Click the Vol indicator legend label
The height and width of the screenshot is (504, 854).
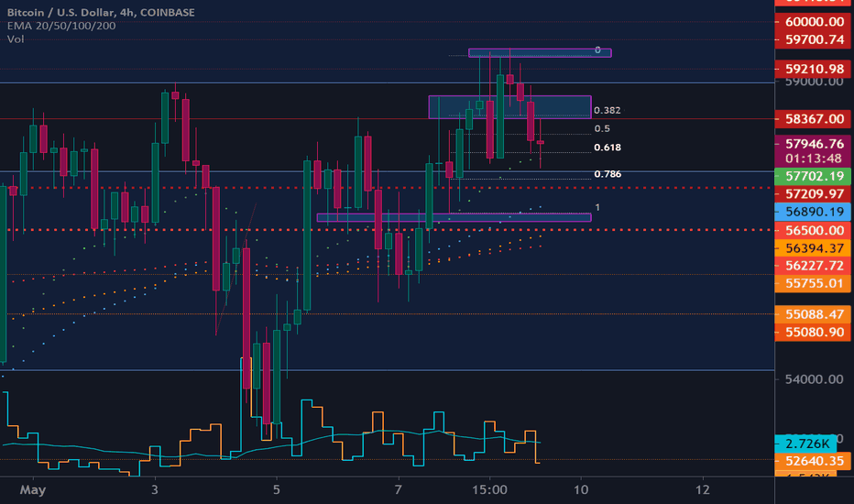(16, 39)
